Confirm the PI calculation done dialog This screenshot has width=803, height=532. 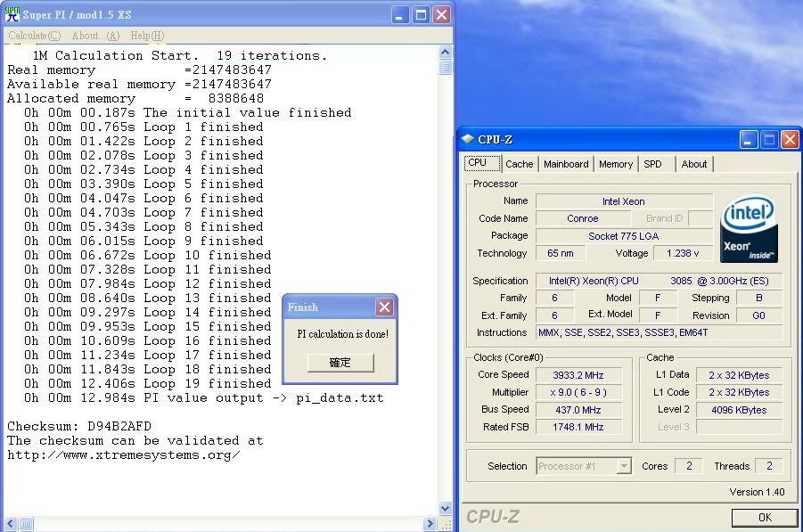pyautogui.click(x=340, y=363)
